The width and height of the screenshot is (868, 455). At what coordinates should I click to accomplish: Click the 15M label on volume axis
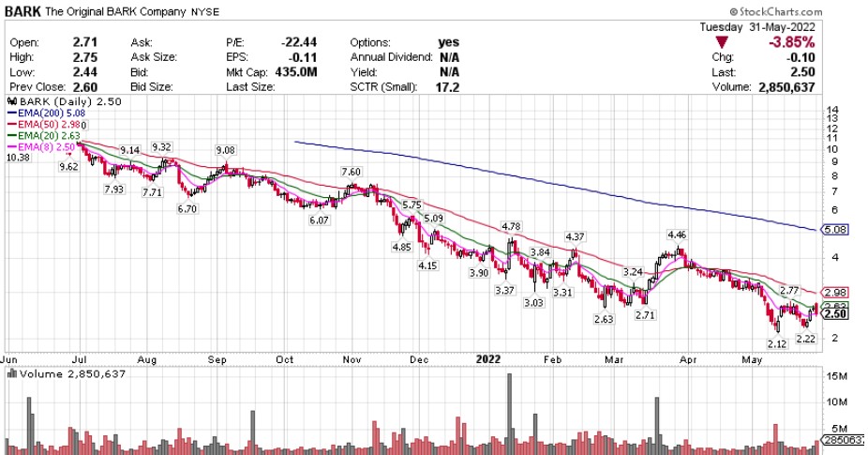tap(836, 376)
